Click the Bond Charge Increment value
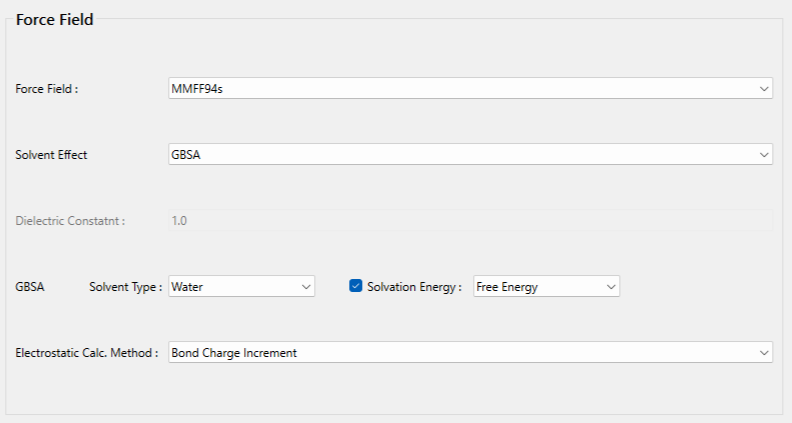The image size is (792, 423). 234,353
